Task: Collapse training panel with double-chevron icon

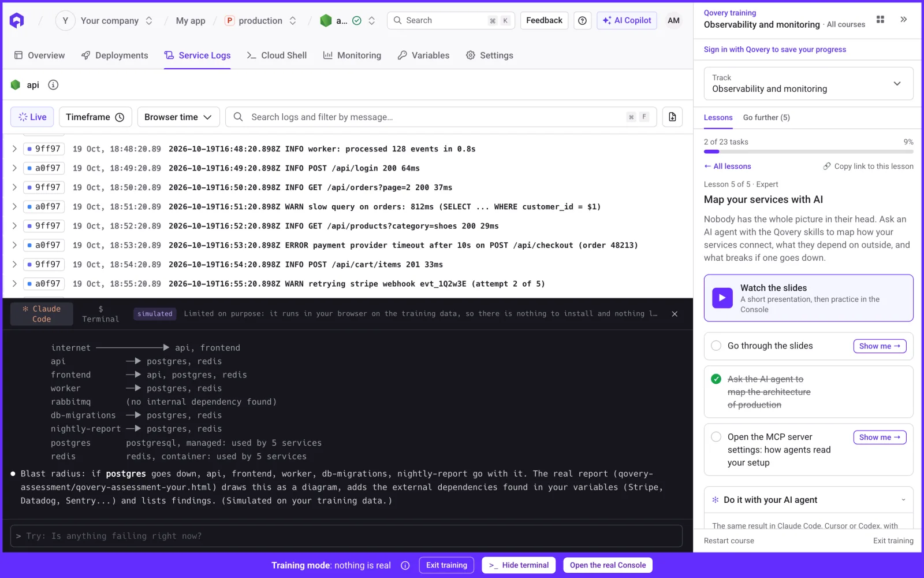Action: tap(903, 20)
